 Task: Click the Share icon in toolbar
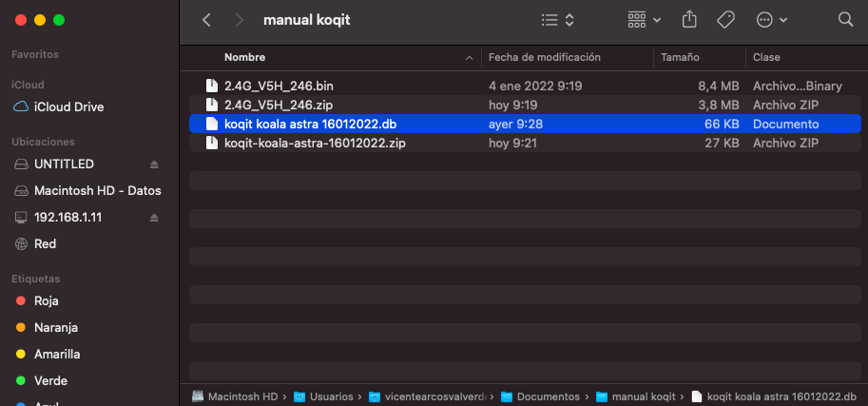point(689,19)
